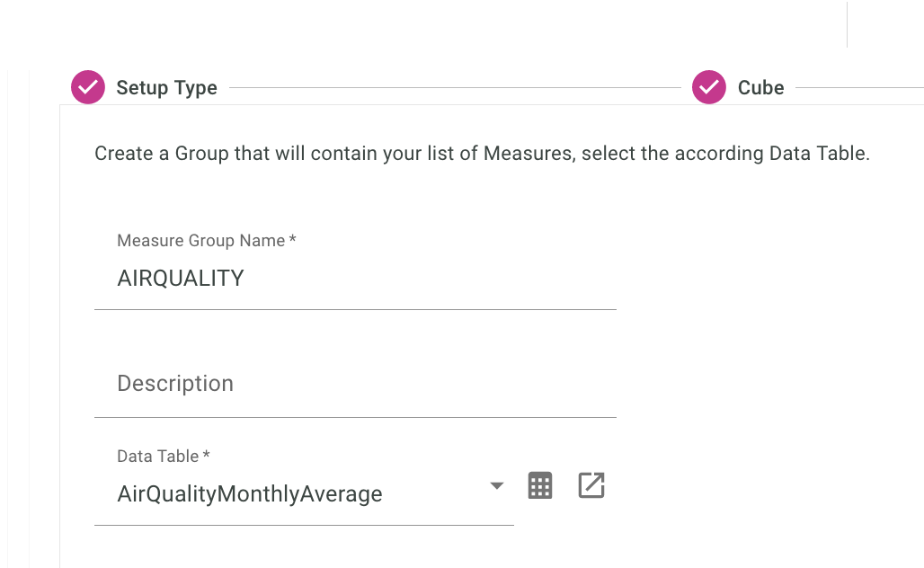Screen dimensions: 924x568
Task: Click the underline below Measure Group Name field
Action: 355,309
